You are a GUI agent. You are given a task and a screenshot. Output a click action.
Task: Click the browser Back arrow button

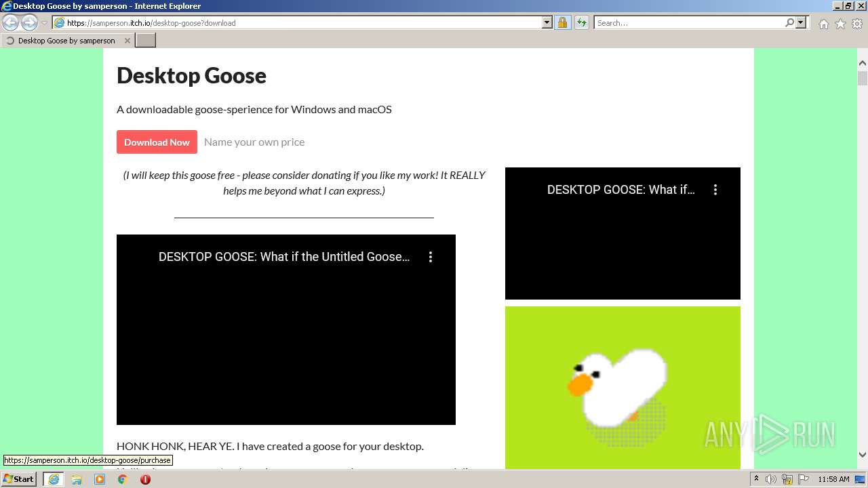click(11, 23)
